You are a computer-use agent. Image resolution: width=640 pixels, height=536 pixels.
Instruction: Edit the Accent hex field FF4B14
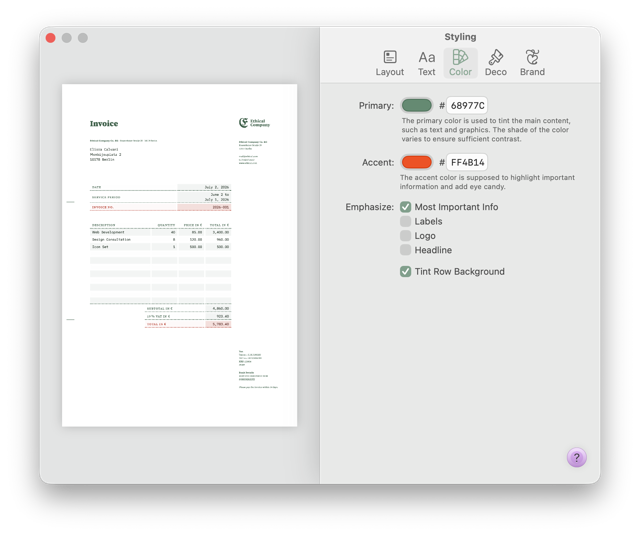[467, 162]
